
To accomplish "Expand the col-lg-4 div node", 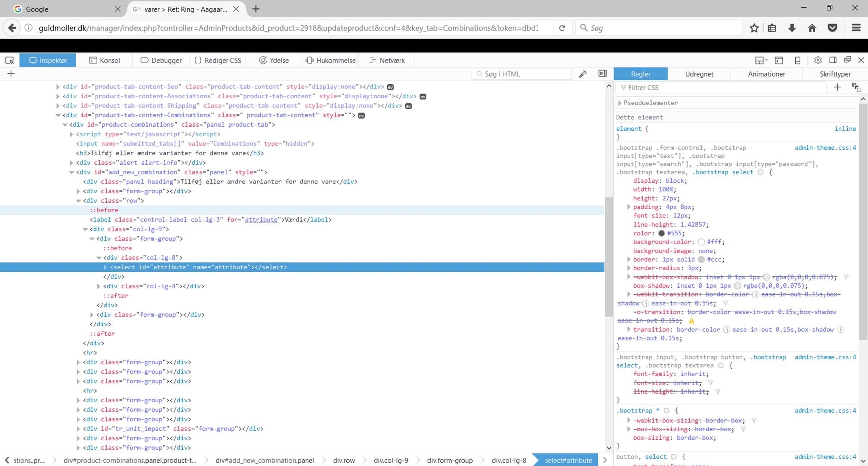I will [98, 286].
